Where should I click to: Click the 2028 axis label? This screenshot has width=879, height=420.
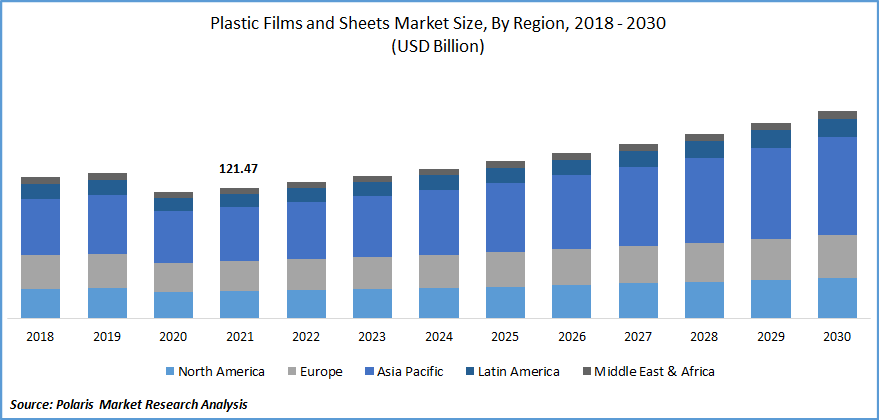point(705,337)
